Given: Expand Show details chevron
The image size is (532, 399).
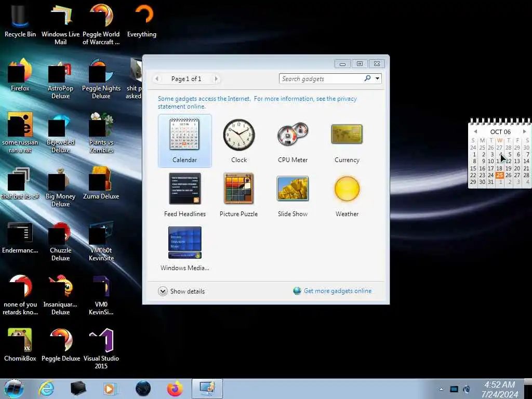Looking at the screenshot, I should coord(163,291).
